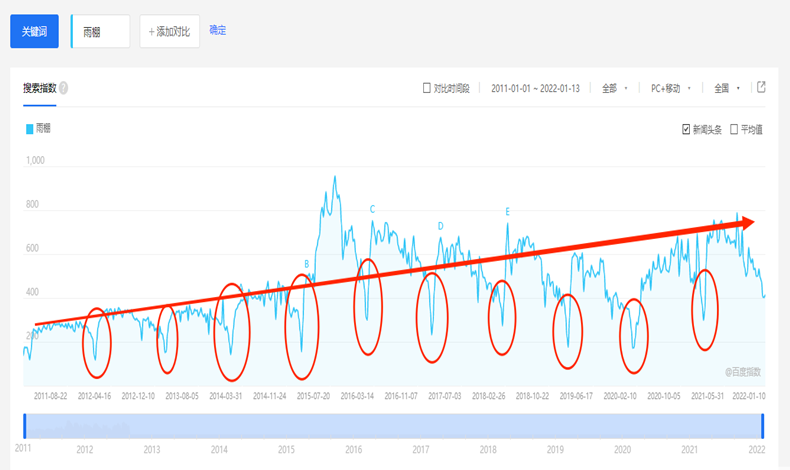Screen dimensions: 790x470
Task: Uncheck the 新闻头条 checkbox
Action: click(686, 129)
